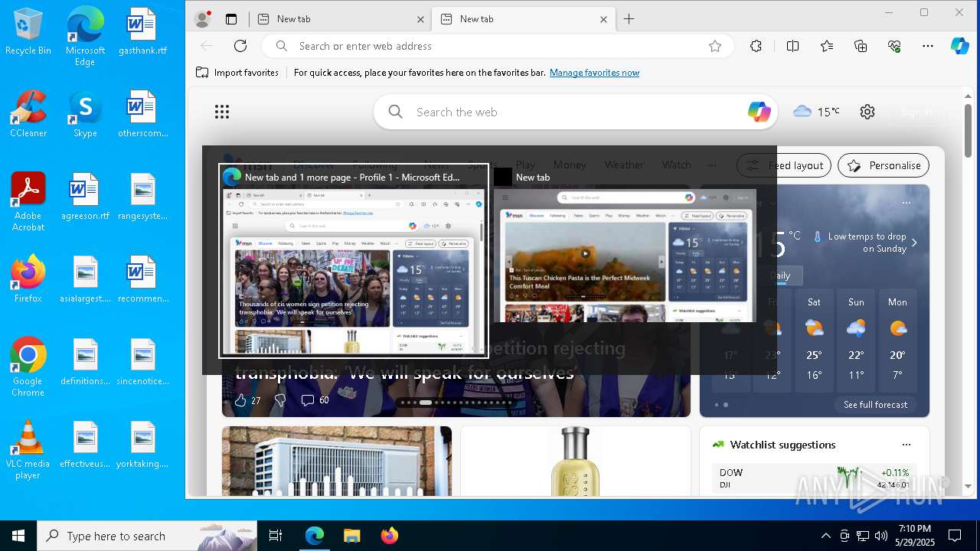Close the first New tab
The width and height of the screenshot is (980, 551).
(420, 19)
